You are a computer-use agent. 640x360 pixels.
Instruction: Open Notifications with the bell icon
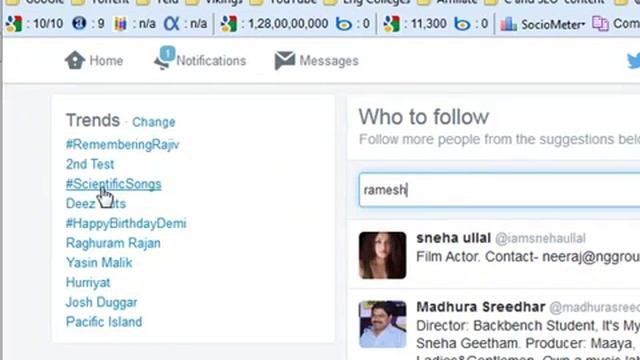[200, 59]
